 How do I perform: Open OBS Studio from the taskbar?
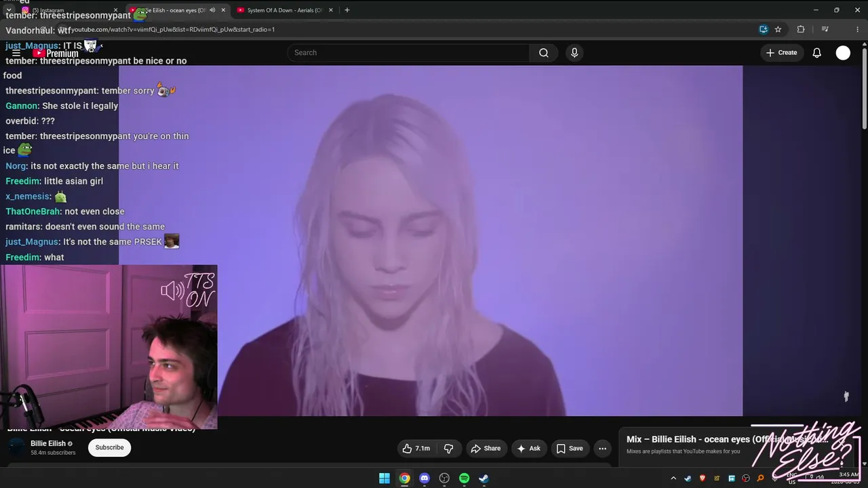point(444,479)
